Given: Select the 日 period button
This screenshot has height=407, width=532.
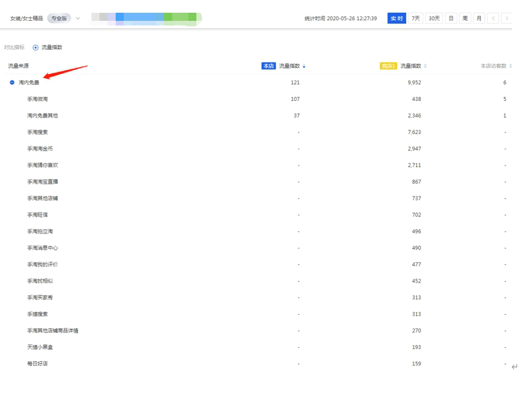Looking at the screenshot, I should pos(451,18).
